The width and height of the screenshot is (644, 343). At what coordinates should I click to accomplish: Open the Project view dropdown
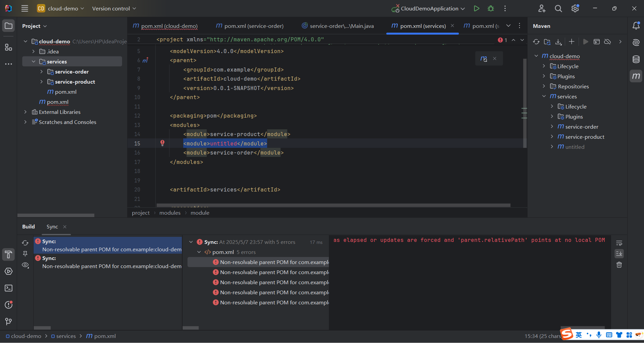[34, 26]
